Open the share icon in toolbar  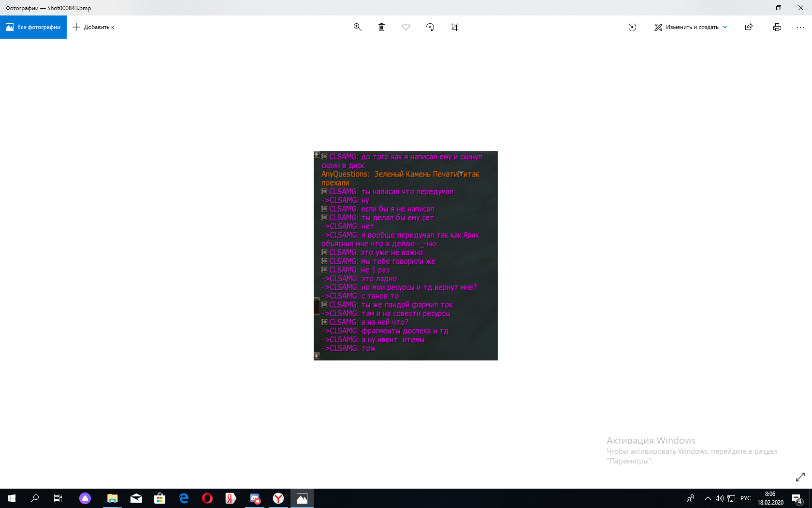pyautogui.click(x=749, y=27)
